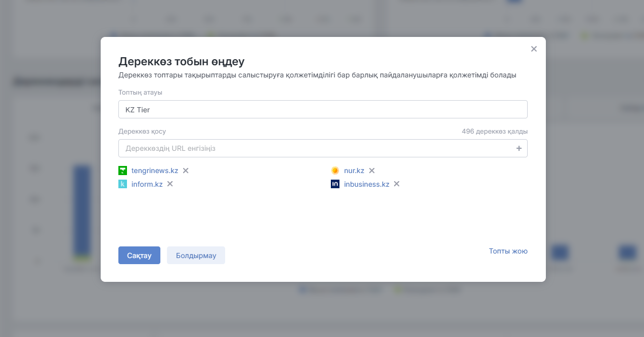Click the 'Топтың атауы' label
This screenshot has height=337, width=644.
click(140, 92)
